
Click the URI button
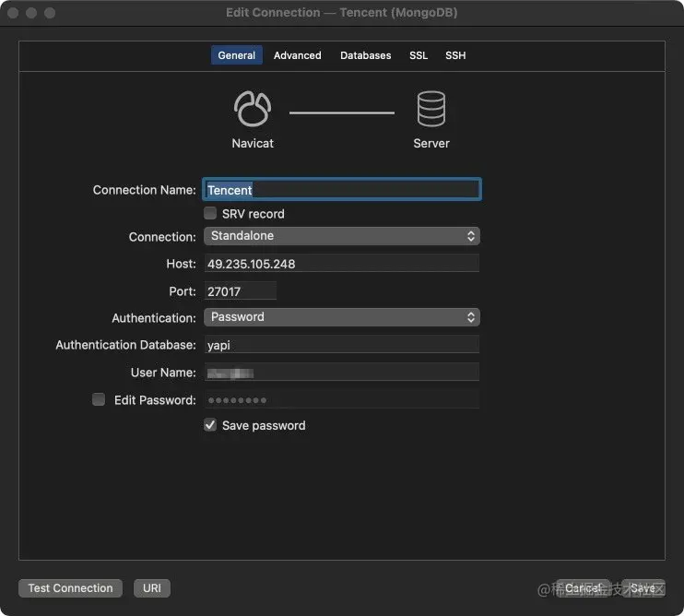tap(152, 588)
